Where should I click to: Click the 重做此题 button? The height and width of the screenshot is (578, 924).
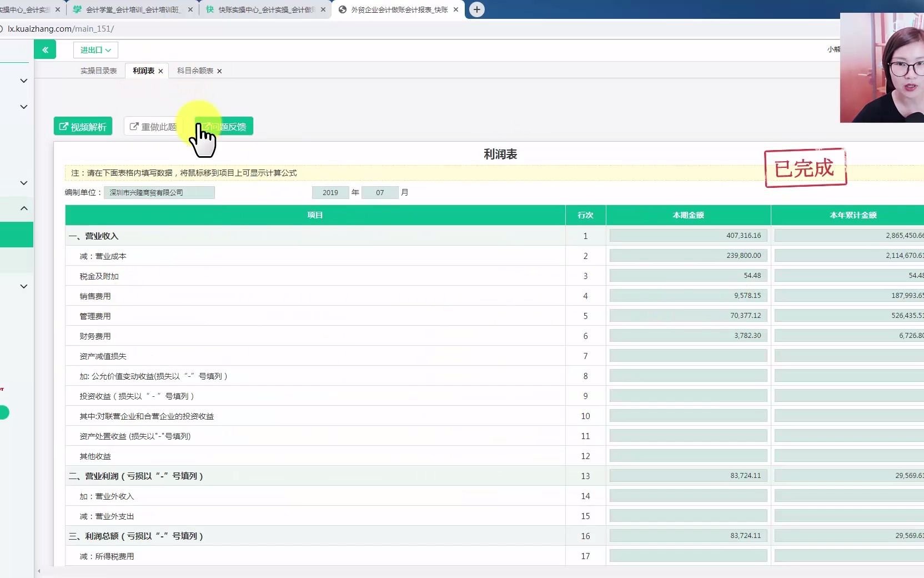[153, 126]
